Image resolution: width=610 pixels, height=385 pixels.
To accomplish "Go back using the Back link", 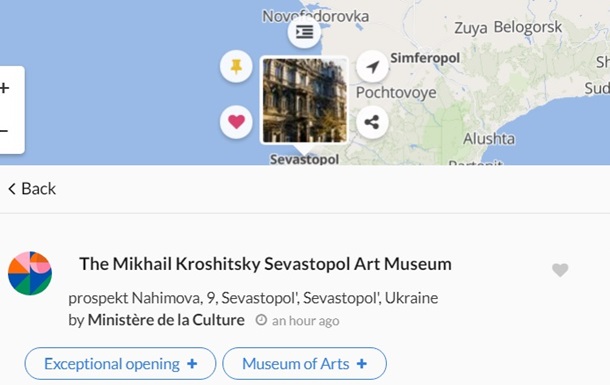I will click(32, 189).
